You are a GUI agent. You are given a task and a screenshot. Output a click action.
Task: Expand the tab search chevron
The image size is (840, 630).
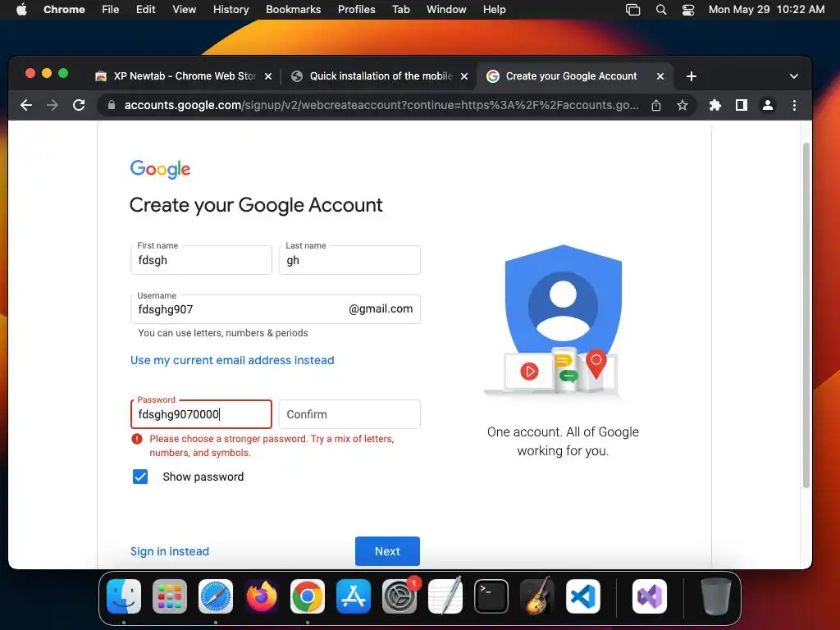click(794, 76)
